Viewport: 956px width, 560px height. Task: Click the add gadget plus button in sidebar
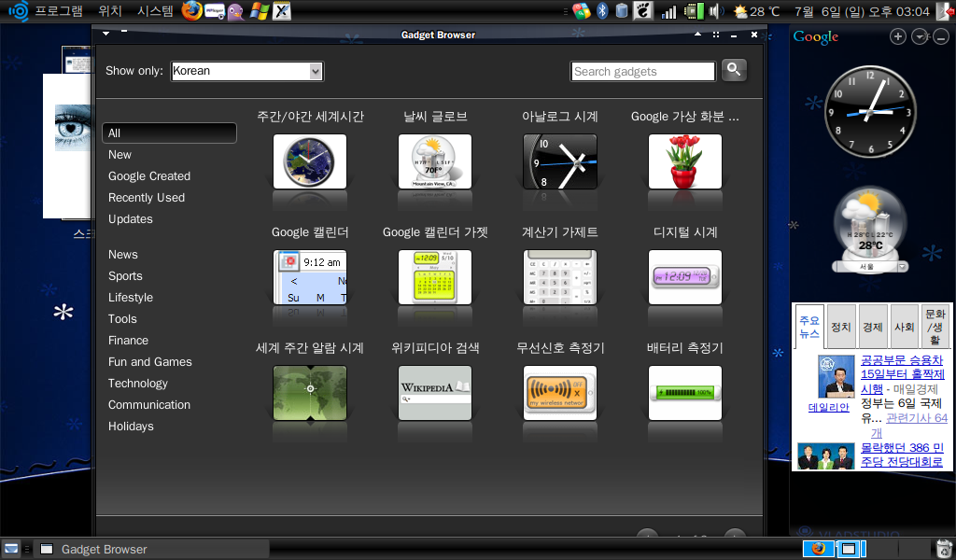pyautogui.click(x=897, y=36)
